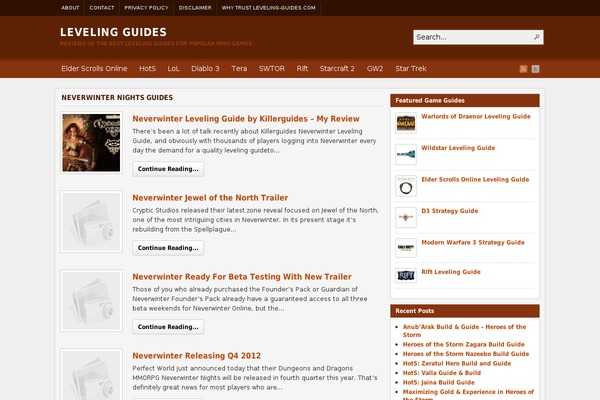Screen dimensions: 600x400
Task: Open Elder Scrolls Online Leveling Guide link
Action: coord(475,179)
